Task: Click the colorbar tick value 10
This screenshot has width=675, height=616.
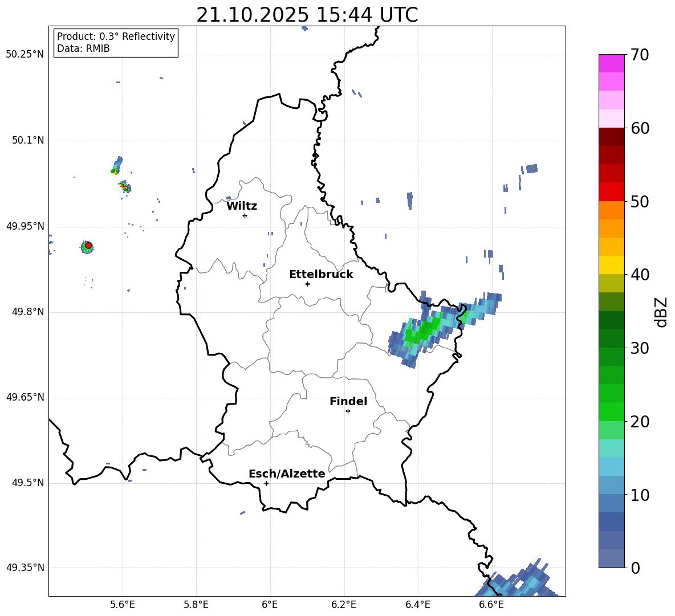Action: tap(640, 495)
